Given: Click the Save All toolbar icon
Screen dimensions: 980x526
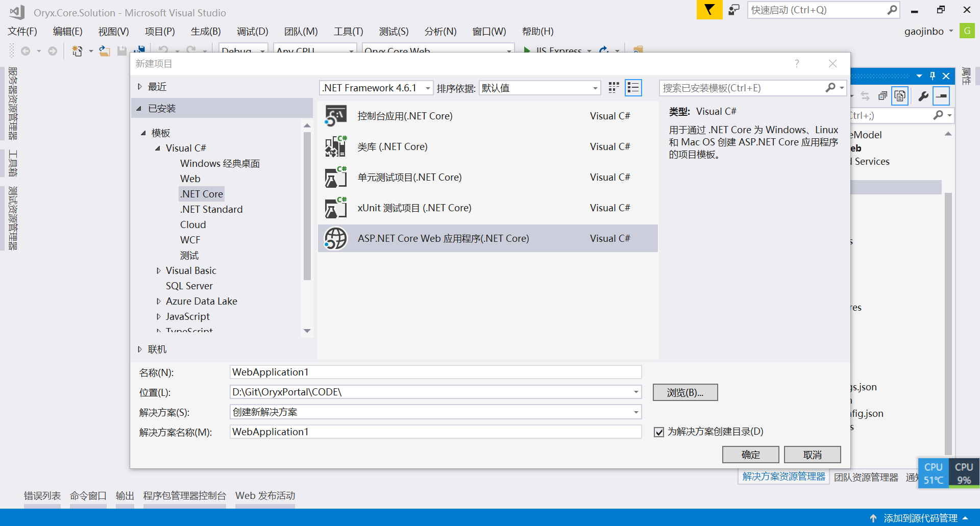Looking at the screenshot, I should pyautogui.click(x=139, y=49).
